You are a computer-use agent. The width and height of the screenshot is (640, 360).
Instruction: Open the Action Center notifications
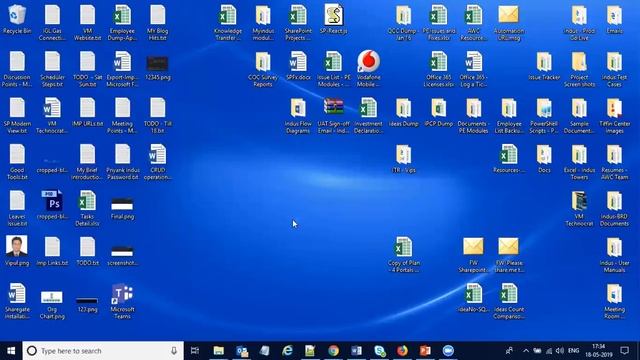[x=624, y=351]
